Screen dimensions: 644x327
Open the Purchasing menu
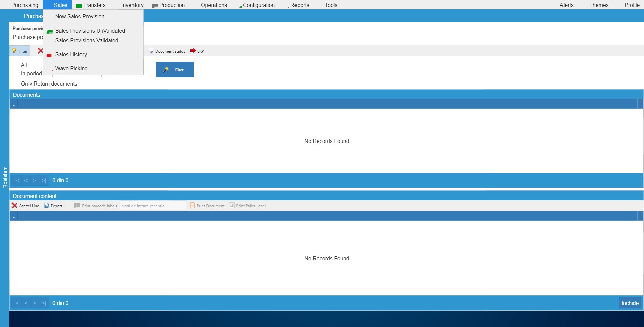tap(24, 5)
